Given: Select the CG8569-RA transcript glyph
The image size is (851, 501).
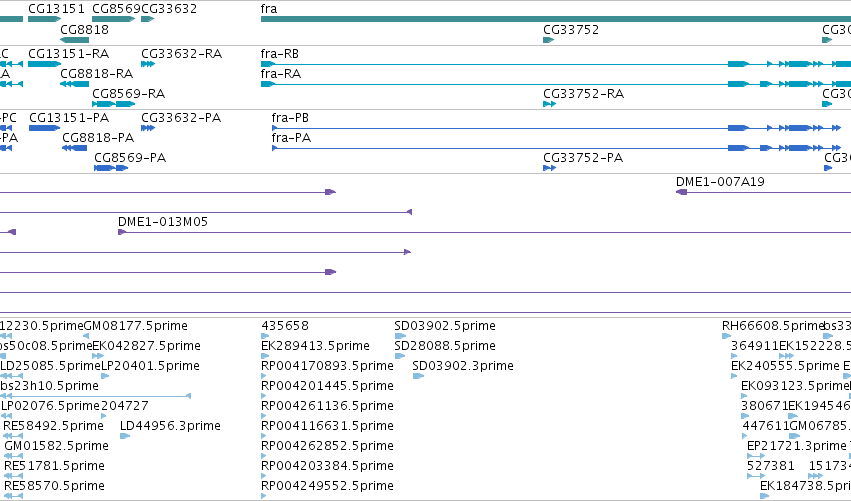Looking at the screenshot, I should click(x=113, y=104).
